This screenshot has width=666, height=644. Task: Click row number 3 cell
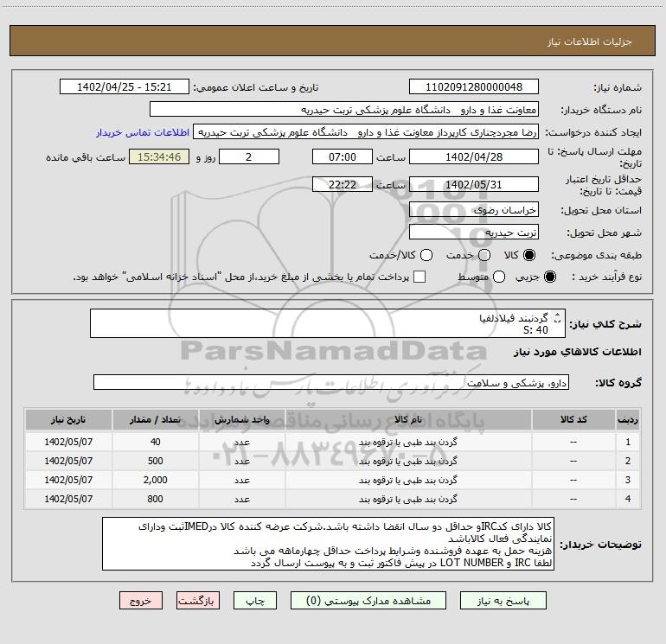(x=628, y=480)
